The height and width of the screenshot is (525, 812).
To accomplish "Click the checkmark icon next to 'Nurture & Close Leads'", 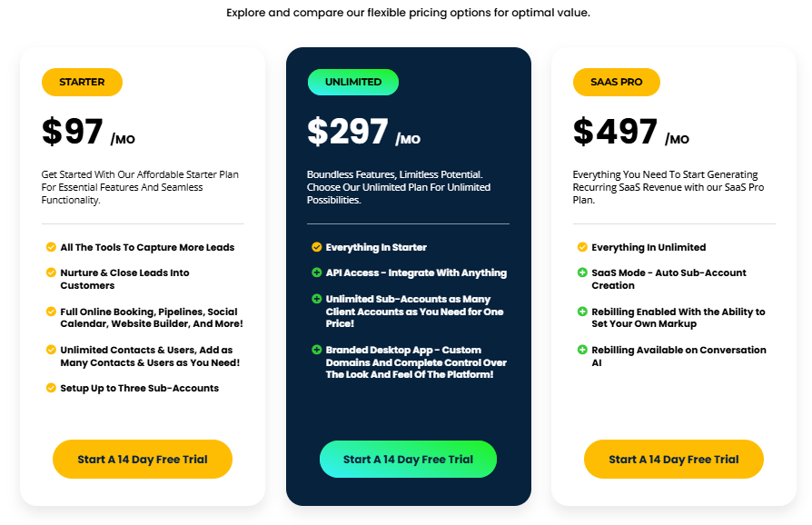I will [x=51, y=272].
